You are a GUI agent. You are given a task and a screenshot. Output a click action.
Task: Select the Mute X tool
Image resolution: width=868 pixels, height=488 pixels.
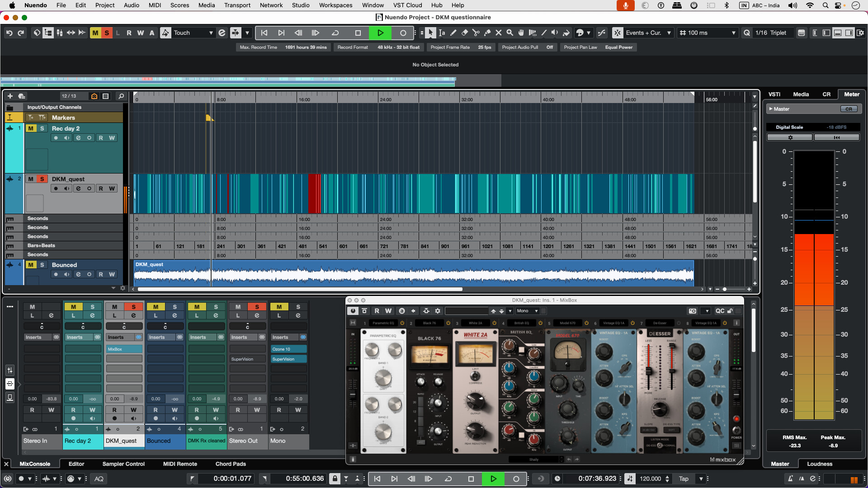click(x=498, y=33)
